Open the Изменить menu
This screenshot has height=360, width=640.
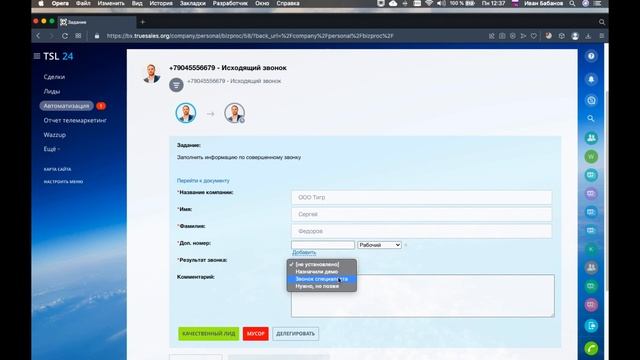[x=111, y=3]
